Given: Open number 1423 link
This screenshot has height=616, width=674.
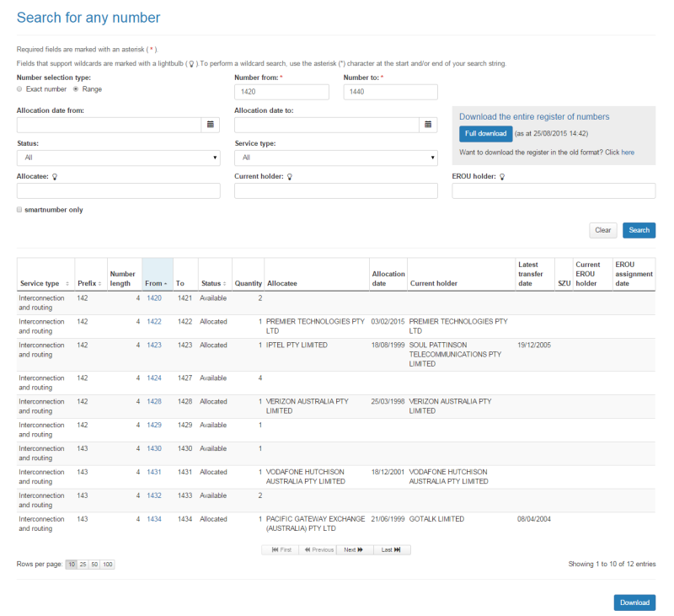Looking at the screenshot, I should 154,345.
